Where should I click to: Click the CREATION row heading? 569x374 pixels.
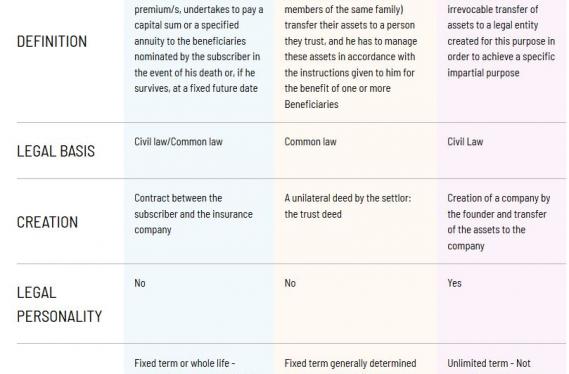(47, 222)
